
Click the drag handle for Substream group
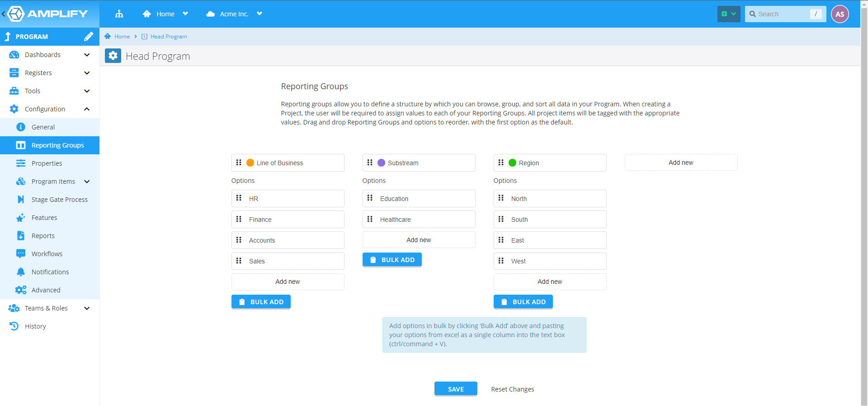[370, 162]
